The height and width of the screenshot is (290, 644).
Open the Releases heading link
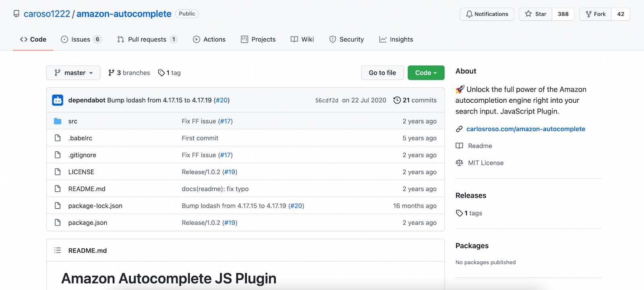471,195
